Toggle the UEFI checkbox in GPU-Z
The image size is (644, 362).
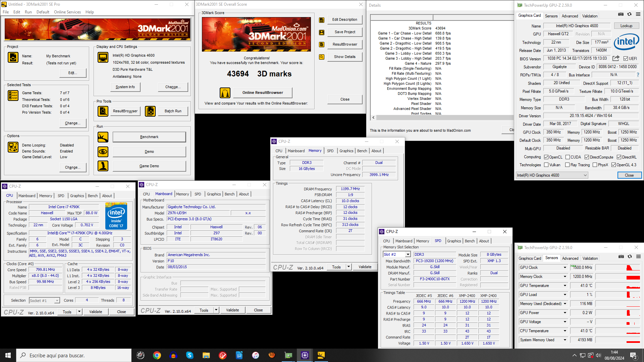click(626, 59)
